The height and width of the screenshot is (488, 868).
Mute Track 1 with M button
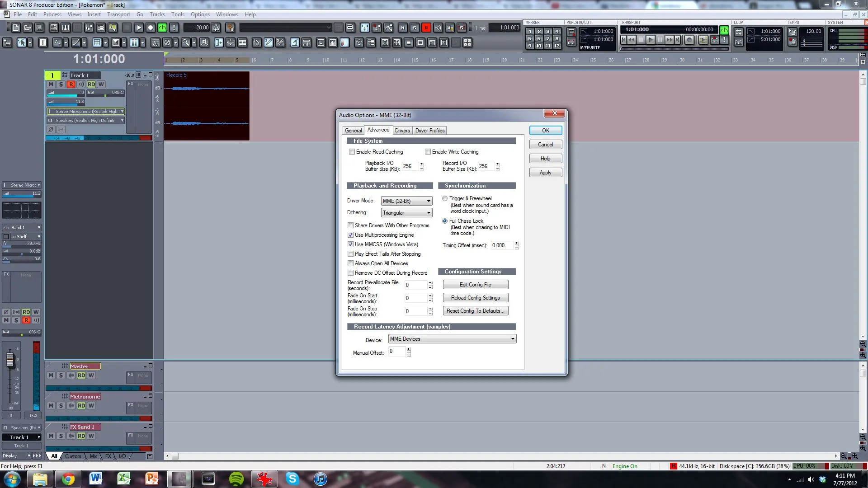[51, 84]
